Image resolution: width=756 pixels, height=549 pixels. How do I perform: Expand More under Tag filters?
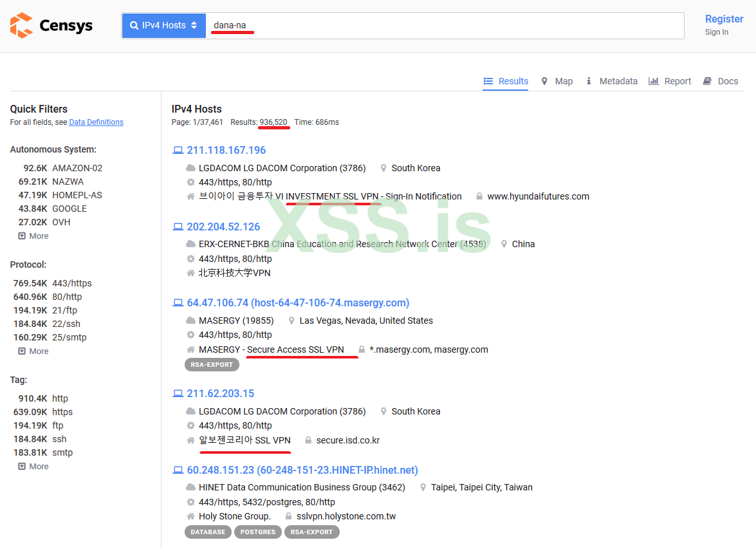[x=32, y=465]
